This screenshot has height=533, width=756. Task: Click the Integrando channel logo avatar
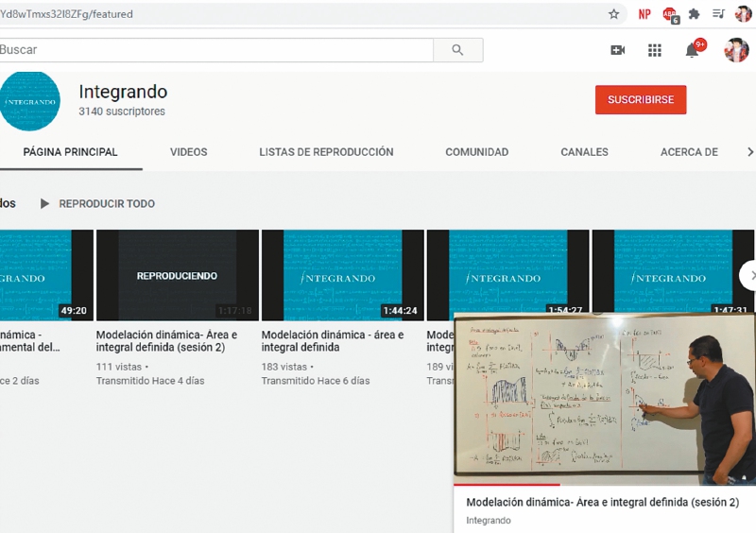pos(30,101)
